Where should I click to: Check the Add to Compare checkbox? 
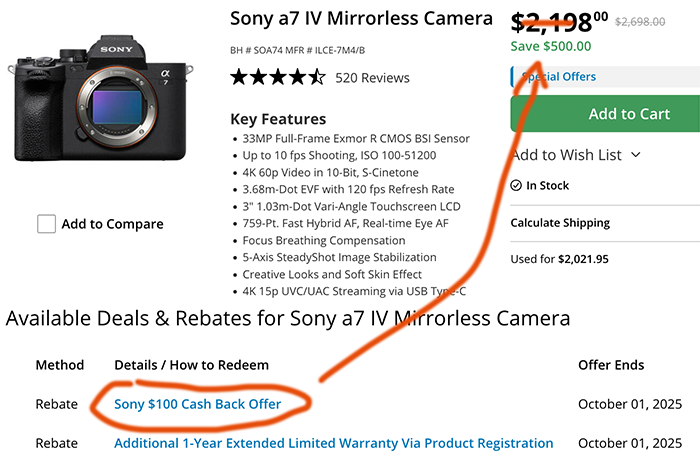46,224
